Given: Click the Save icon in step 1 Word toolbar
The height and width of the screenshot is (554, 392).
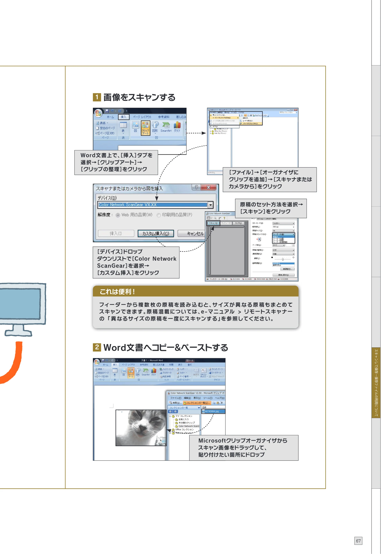Looking at the screenshot, I should 107,111.
